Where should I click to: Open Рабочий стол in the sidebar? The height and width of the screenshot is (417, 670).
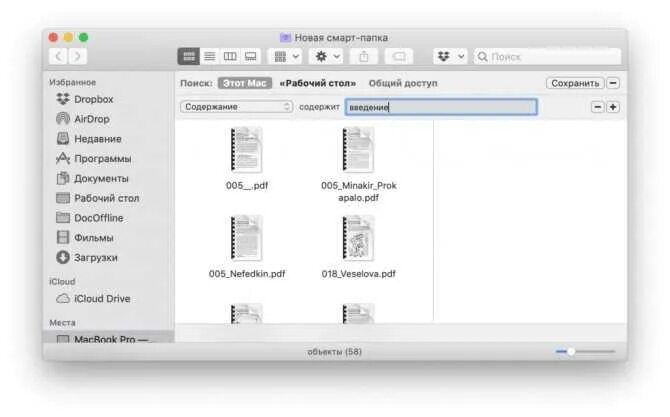tap(98, 198)
